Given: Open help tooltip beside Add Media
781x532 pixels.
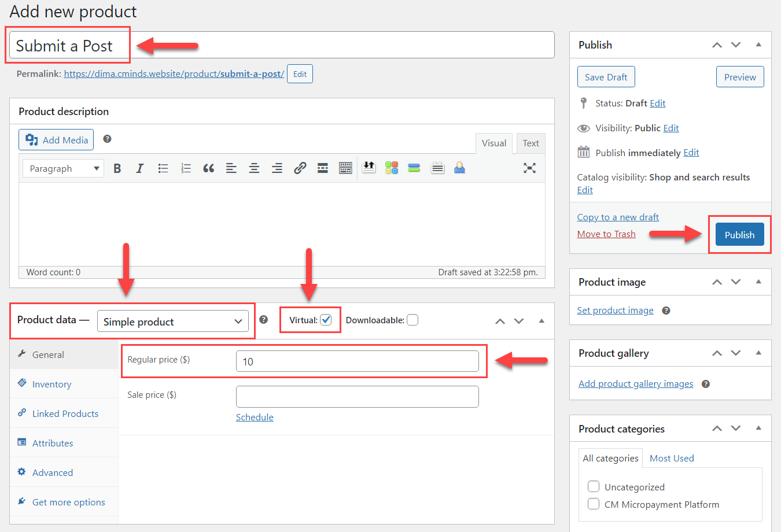Looking at the screenshot, I should [107, 139].
